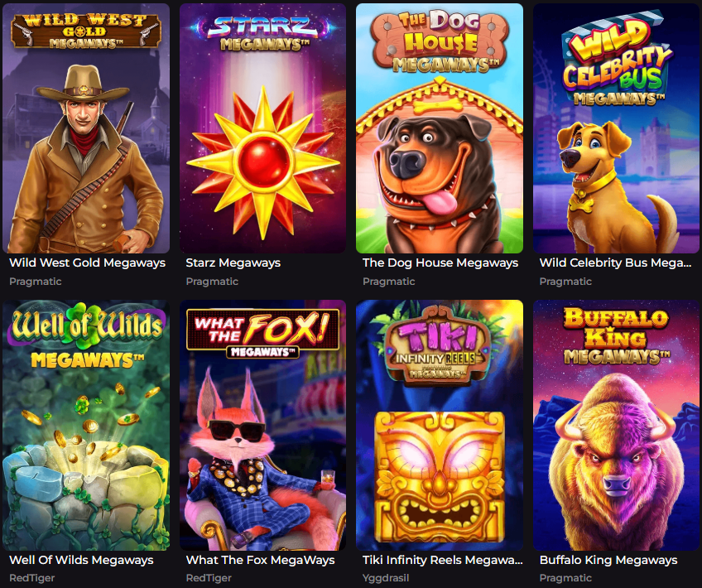The image size is (702, 588).
Task: Select the Tiki Infinity Reels Megaways tile
Action: (440, 425)
